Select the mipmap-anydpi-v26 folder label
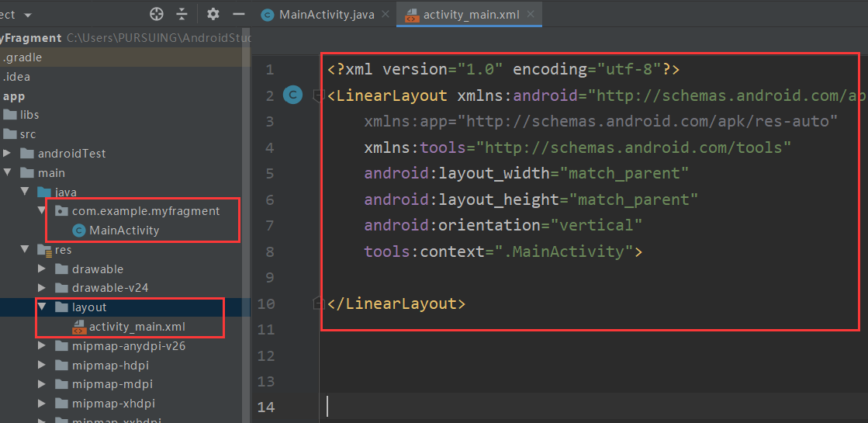 (x=129, y=347)
